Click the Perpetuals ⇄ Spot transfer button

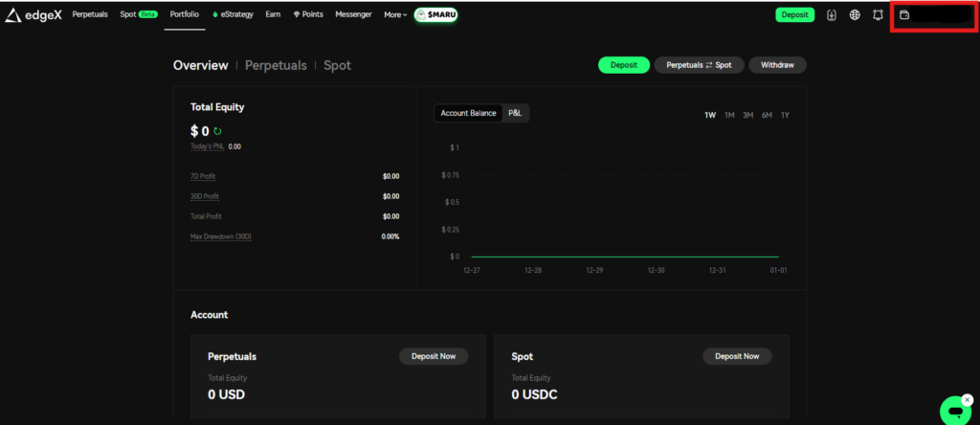click(699, 65)
